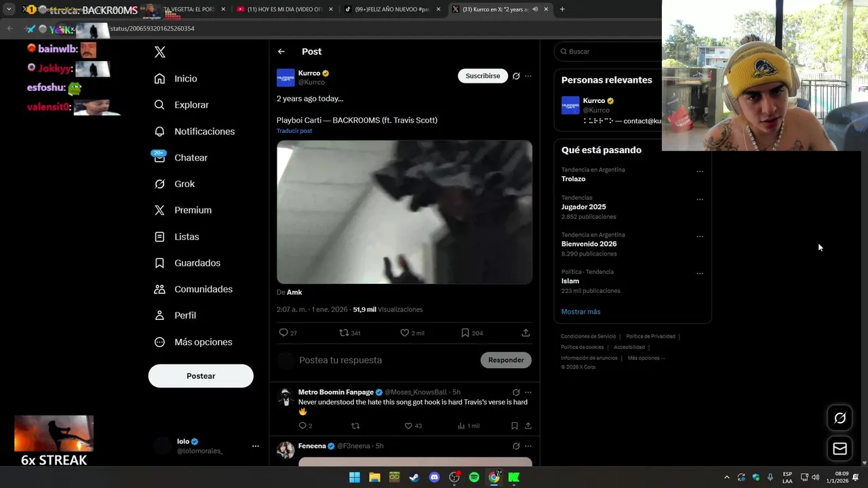The image size is (868, 488).
Task: Open Grok from sidebar
Action: tap(175, 184)
